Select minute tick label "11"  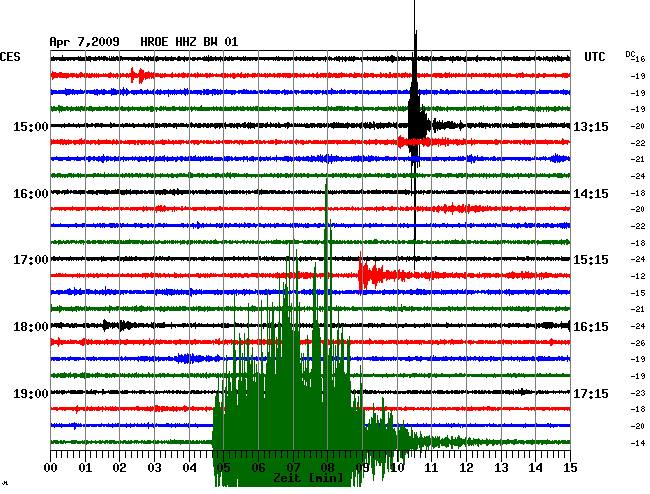(431, 468)
